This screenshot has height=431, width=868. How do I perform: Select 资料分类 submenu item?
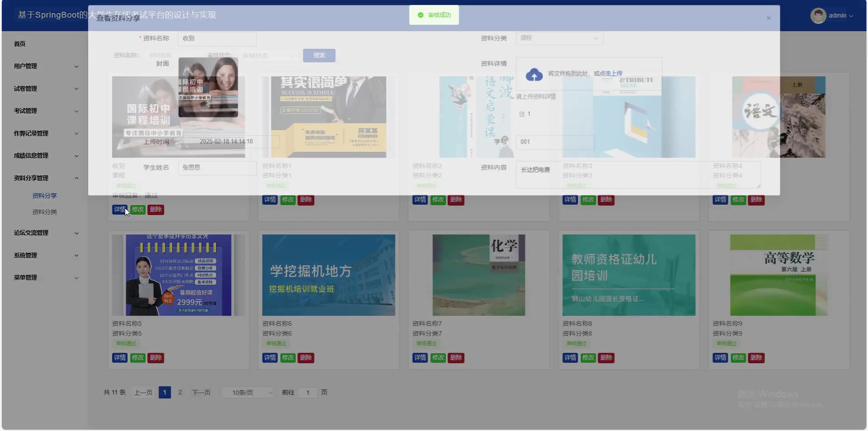tap(44, 212)
